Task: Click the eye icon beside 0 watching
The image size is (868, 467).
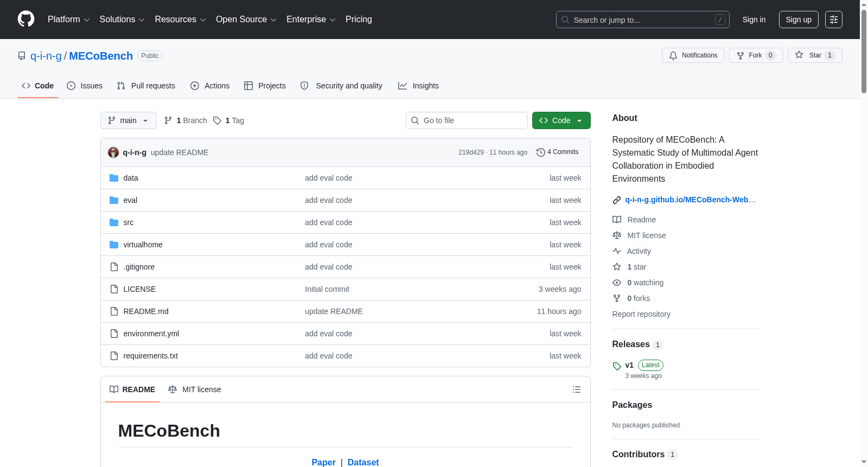Action: (617, 283)
